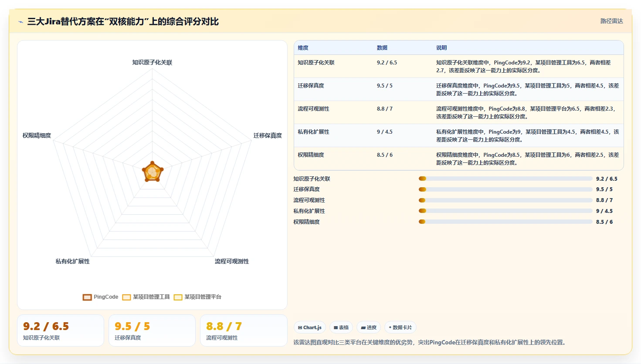
Task: Click the 数据卡片 chip
Action: 400,327
